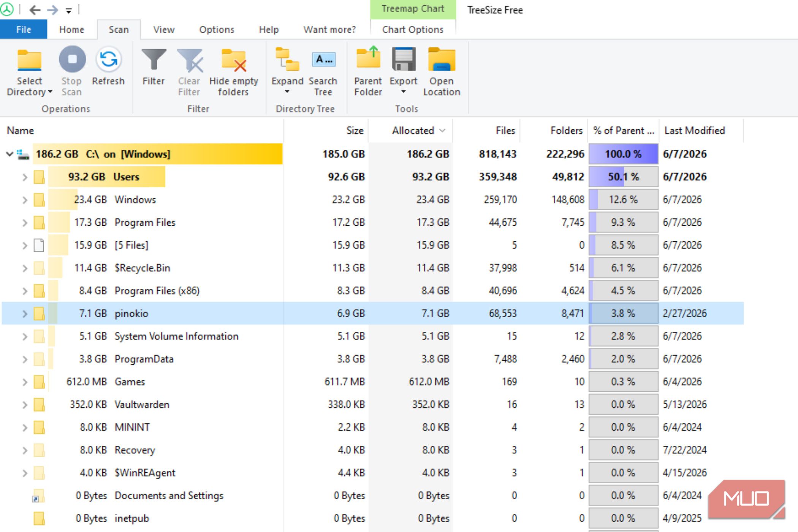The width and height of the screenshot is (798, 532).
Task: Click the C:\ drive icon
Action: click(23, 154)
